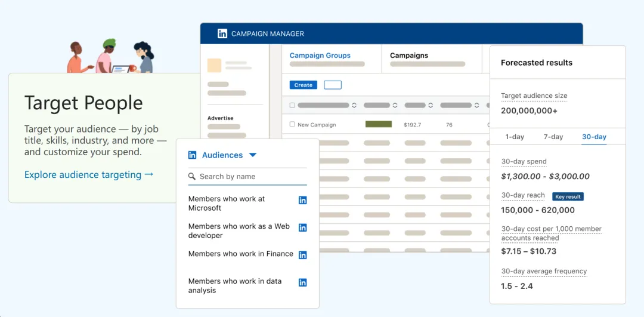Select the 1-day forecast tab

(515, 137)
